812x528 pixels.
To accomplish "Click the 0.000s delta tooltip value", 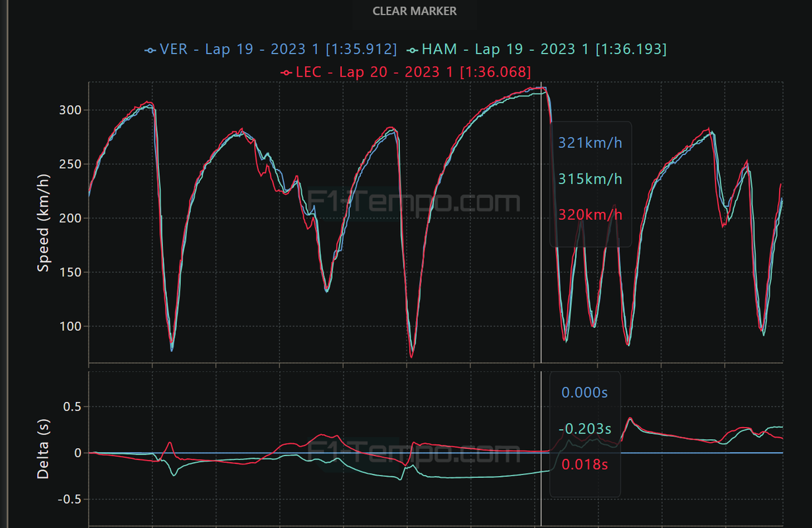I will (585, 392).
